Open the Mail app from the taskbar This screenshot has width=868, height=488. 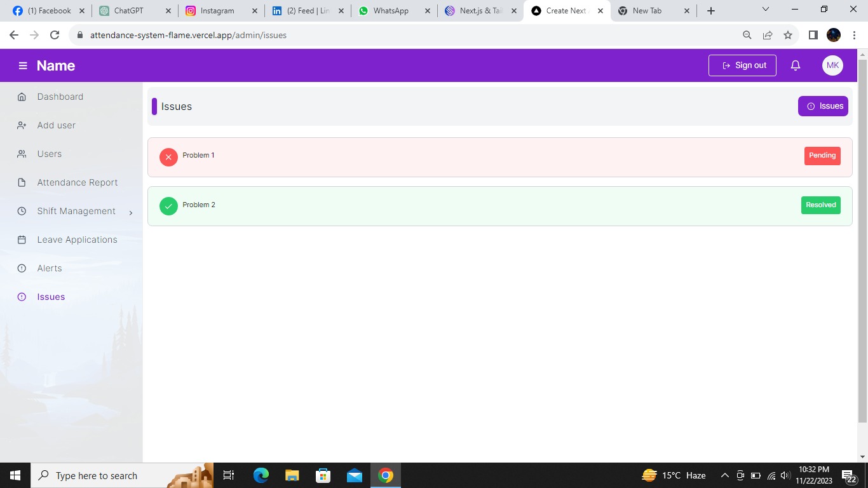click(x=355, y=475)
